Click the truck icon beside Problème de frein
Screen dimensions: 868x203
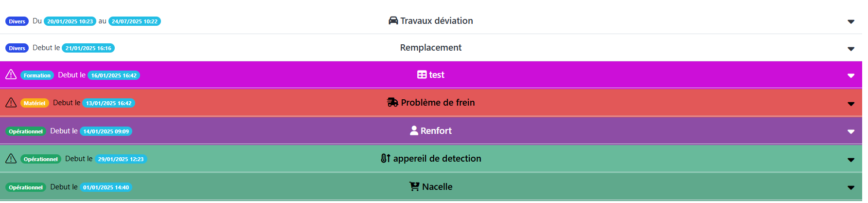(x=392, y=103)
